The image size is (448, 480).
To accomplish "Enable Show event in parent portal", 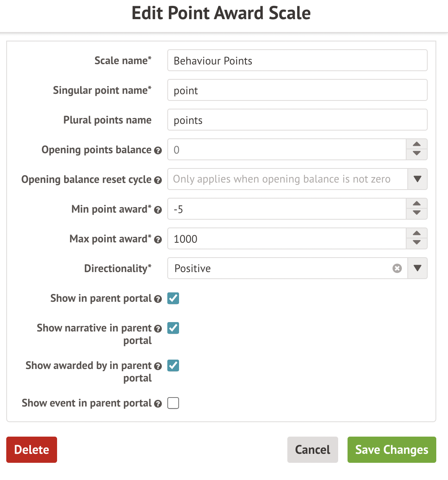I will click(173, 403).
